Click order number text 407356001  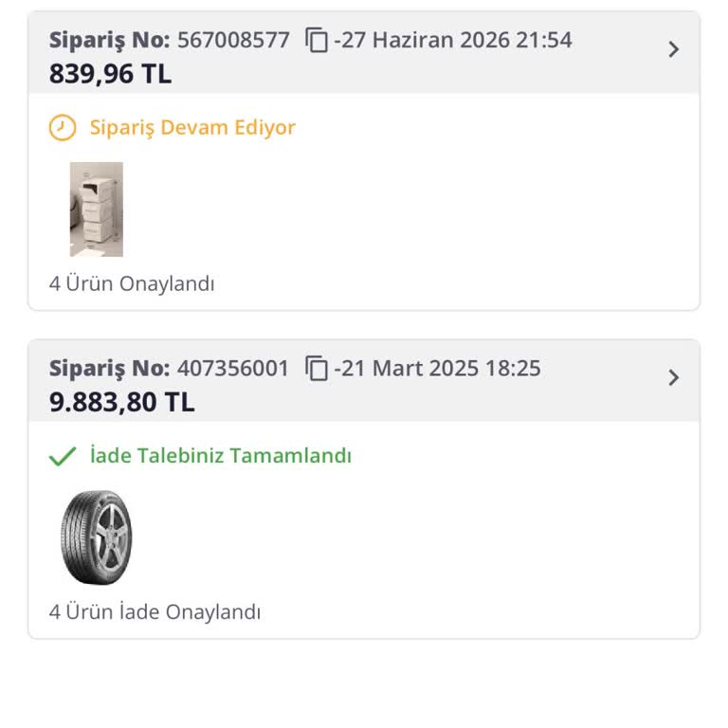pyautogui.click(x=233, y=368)
